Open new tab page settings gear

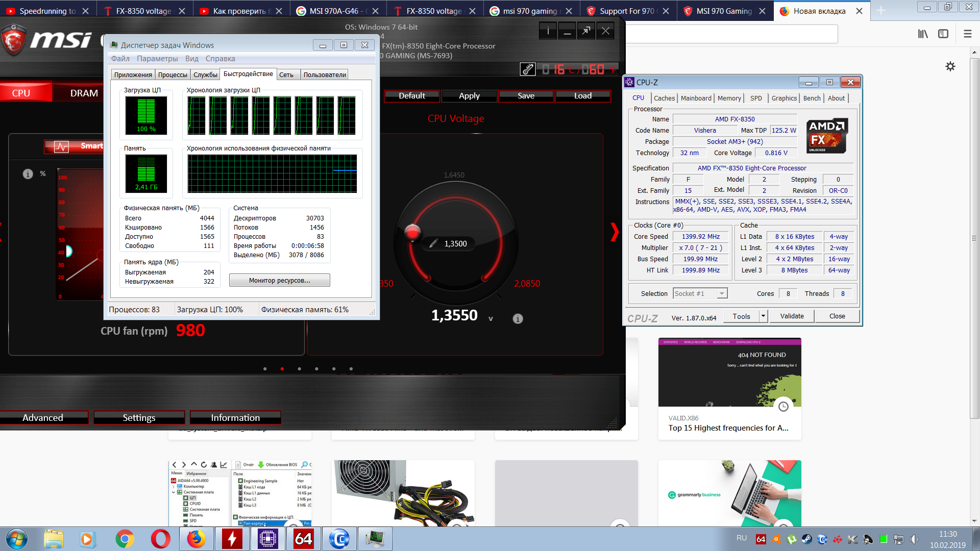tap(950, 66)
